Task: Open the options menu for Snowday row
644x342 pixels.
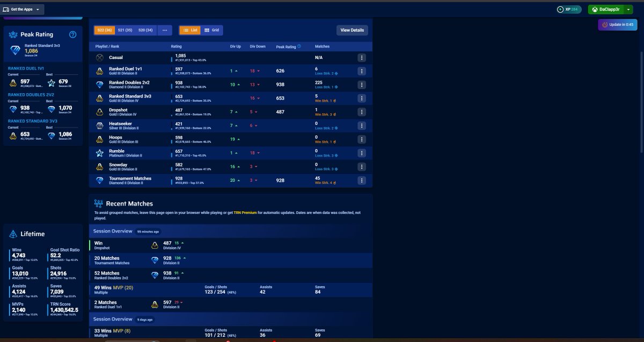Action: [x=362, y=166]
